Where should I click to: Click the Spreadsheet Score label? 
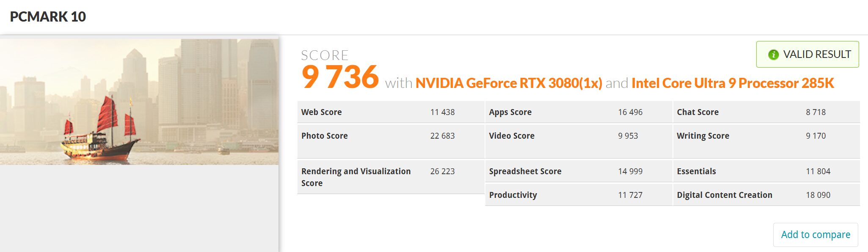point(525,171)
